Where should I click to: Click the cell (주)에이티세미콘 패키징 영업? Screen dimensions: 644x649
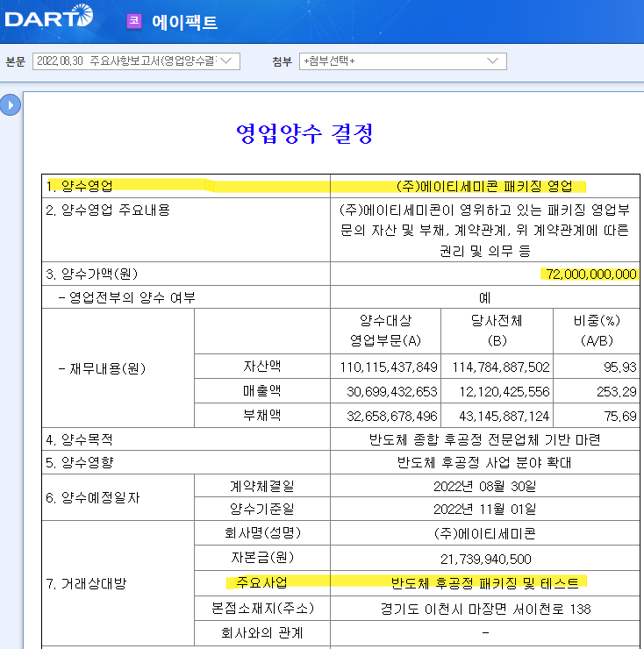coord(484,186)
